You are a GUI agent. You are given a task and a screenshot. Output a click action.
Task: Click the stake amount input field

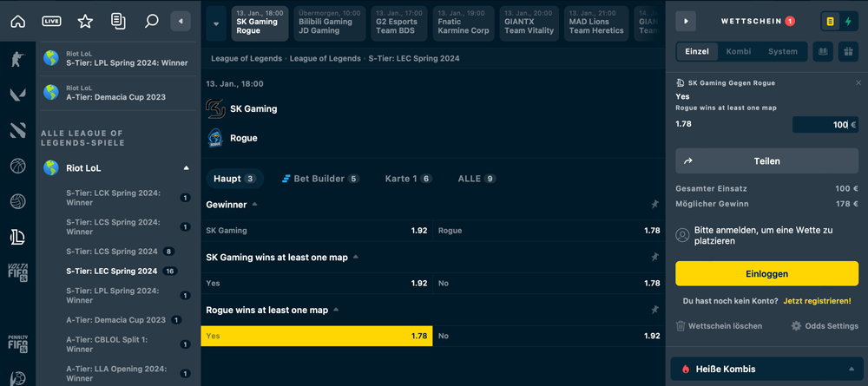(x=825, y=125)
